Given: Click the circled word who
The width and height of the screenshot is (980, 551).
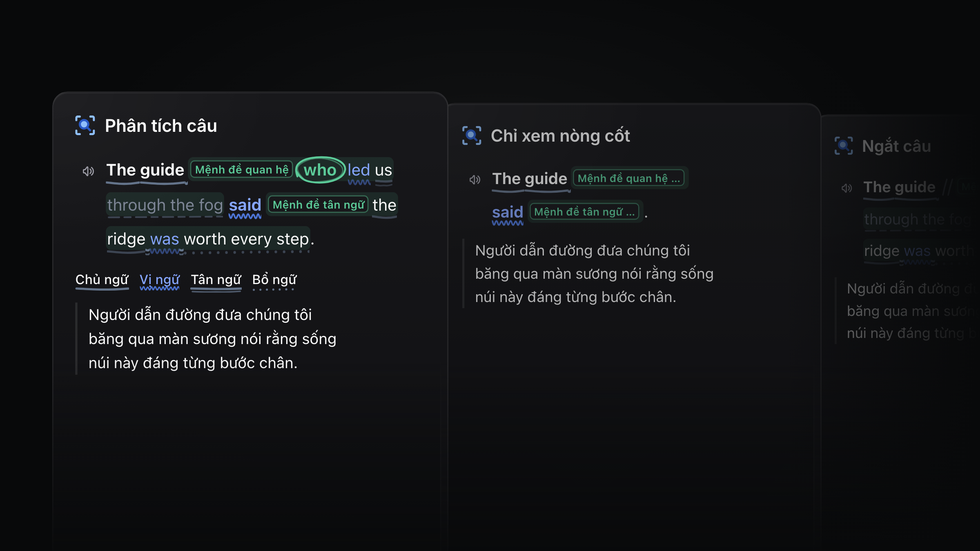Looking at the screenshot, I should 320,170.
